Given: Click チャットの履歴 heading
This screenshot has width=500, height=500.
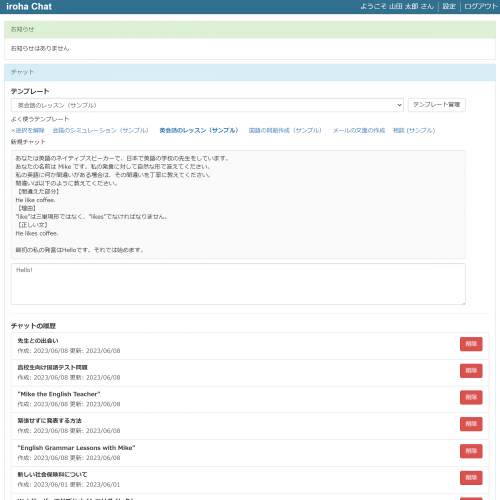Looking at the screenshot, I should coord(33,326).
